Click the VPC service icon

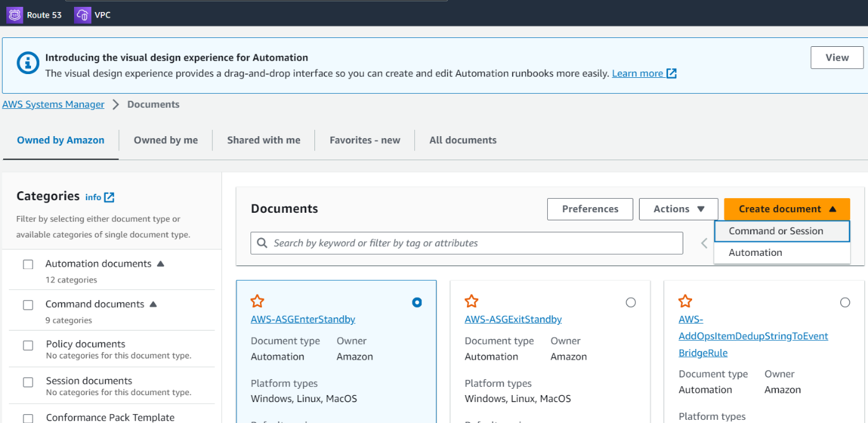pos(82,15)
